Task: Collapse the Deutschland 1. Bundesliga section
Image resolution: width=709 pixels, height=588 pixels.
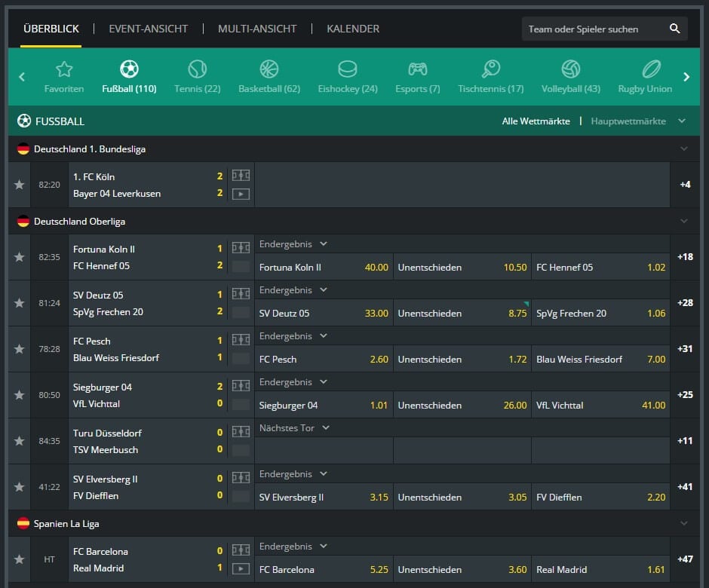Action: (683, 149)
